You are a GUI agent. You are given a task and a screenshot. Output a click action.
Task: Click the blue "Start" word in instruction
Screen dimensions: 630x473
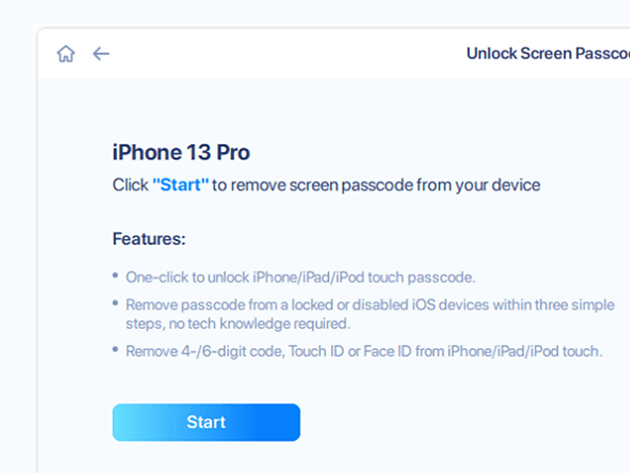pos(180,185)
